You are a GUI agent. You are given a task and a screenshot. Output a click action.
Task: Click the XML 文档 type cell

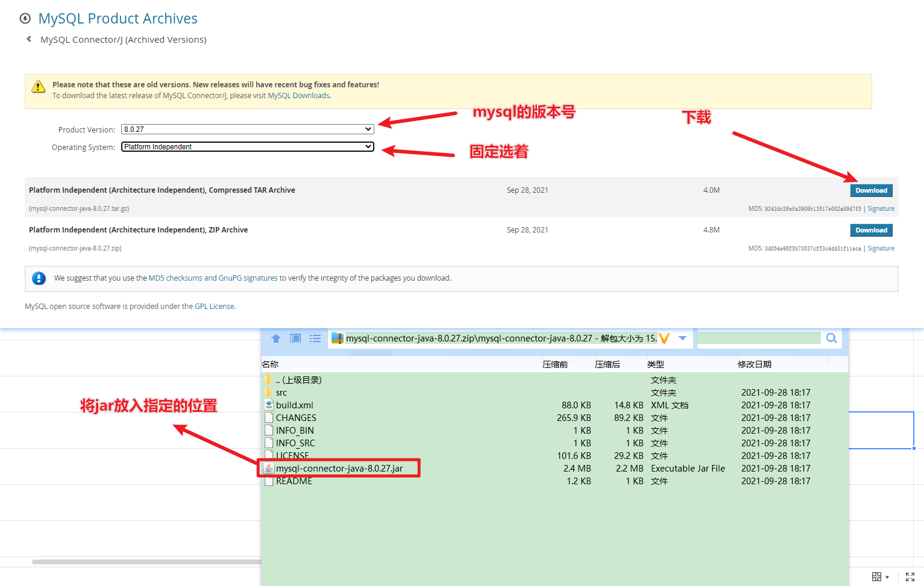pyautogui.click(x=670, y=405)
